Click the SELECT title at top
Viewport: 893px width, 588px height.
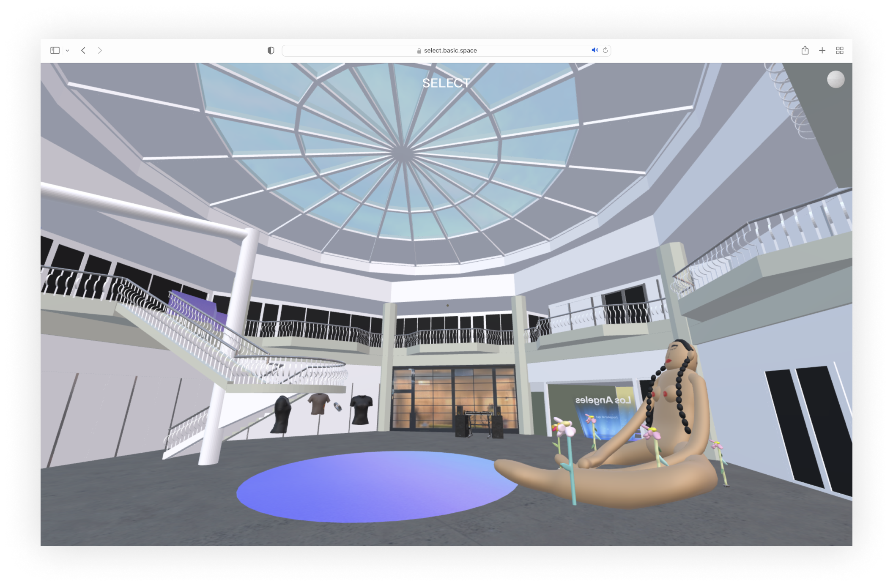[446, 83]
